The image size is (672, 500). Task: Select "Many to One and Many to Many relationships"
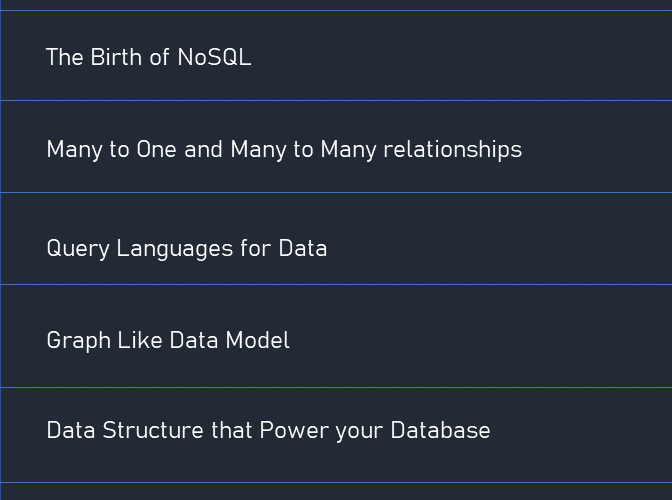[336, 147]
